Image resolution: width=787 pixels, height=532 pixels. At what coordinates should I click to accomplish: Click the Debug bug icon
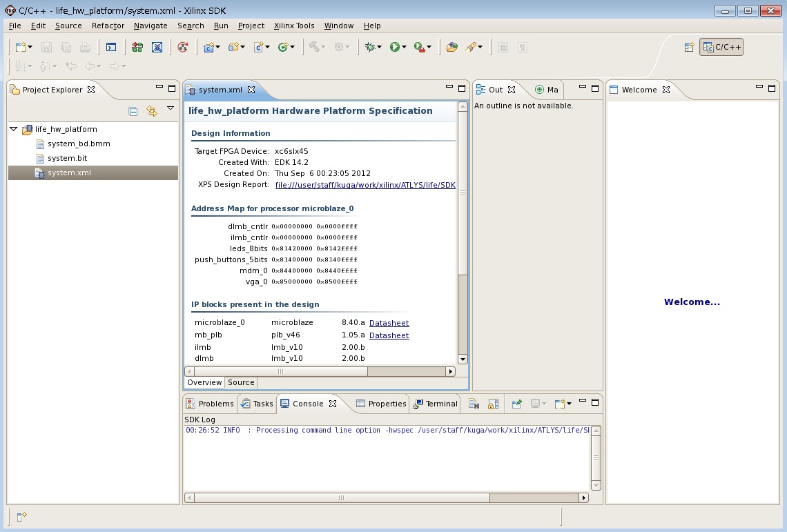click(x=370, y=47)
